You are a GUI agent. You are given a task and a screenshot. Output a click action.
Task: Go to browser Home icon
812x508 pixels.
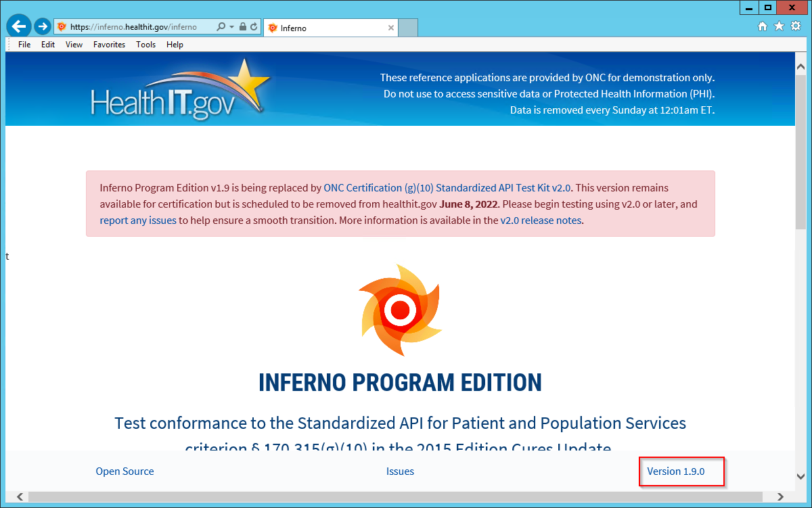click(763, 26)
